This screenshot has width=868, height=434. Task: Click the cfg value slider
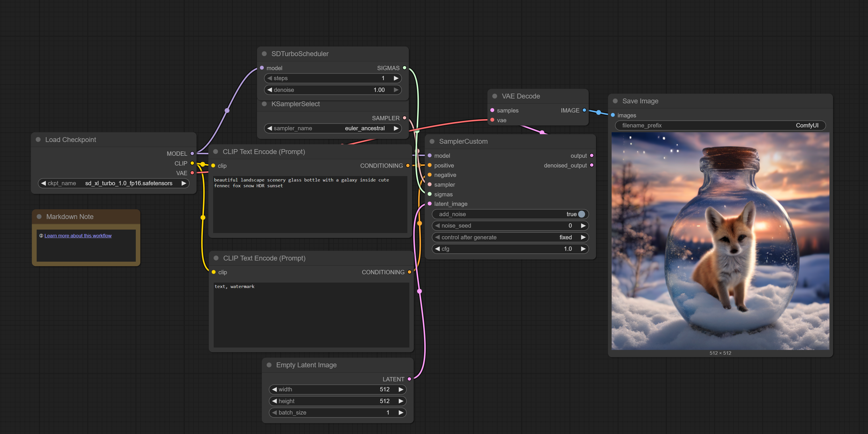tap(509, 249)
